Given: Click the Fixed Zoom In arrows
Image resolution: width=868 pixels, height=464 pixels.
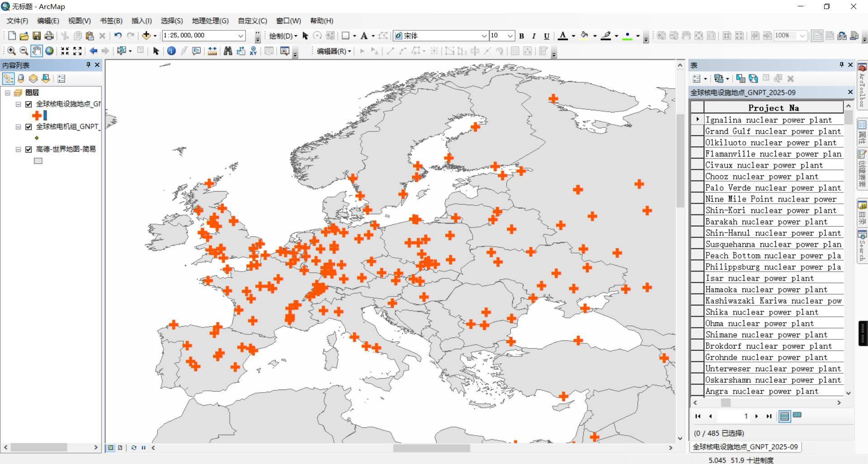Looking at the screenshot, I should pyautogui.click(x=65, y=51).
